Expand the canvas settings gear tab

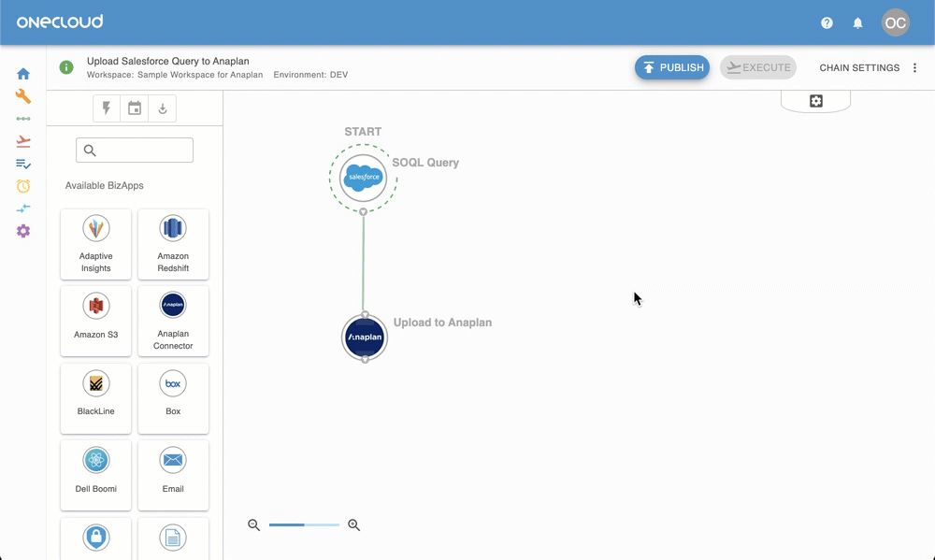(815, 101)
